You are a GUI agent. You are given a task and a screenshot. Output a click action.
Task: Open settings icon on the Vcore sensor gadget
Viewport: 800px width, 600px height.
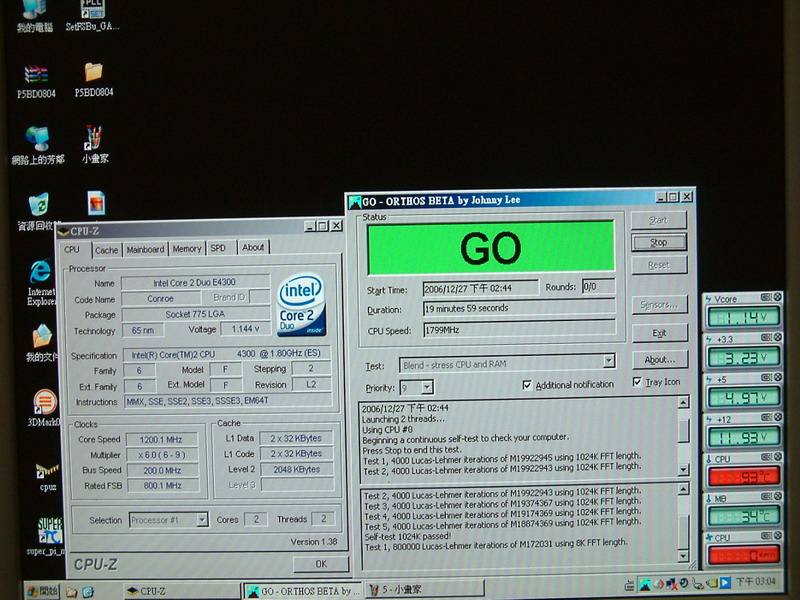tap(766, 297)
